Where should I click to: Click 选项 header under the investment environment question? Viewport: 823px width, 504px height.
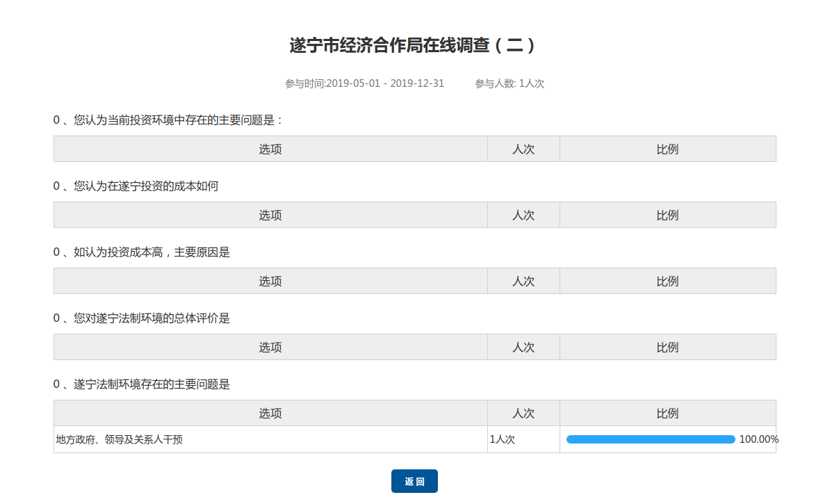pyautogui.click(x=270, y=149)
